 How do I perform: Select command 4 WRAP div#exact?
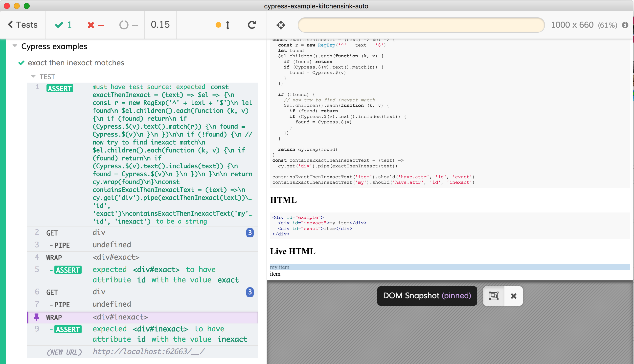pyautogui.click(x=142, y=257)
